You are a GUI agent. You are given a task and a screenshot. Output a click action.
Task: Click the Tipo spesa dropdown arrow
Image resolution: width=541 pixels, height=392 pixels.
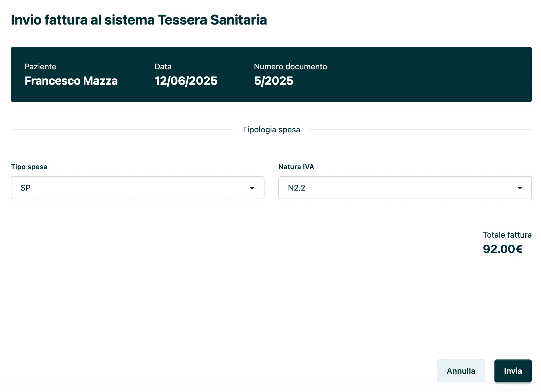tap(252, 188)
